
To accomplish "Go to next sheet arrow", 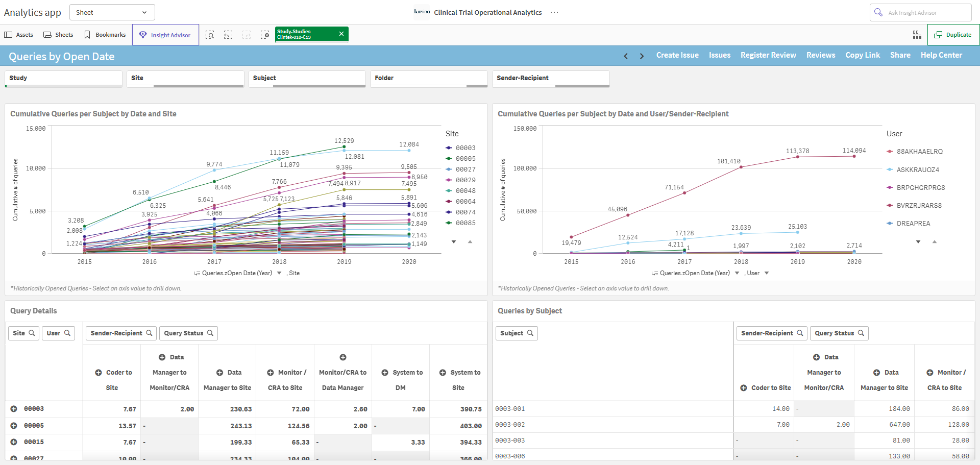I will [642, 56].
